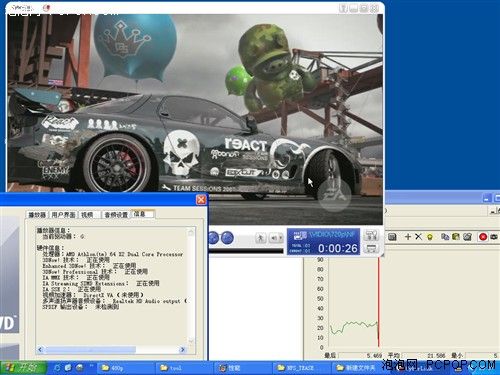Image resolution: width=500 pixels, height=375 pixels.
Task: Switch to the 播放器 tab
Action: click(37, 215)
